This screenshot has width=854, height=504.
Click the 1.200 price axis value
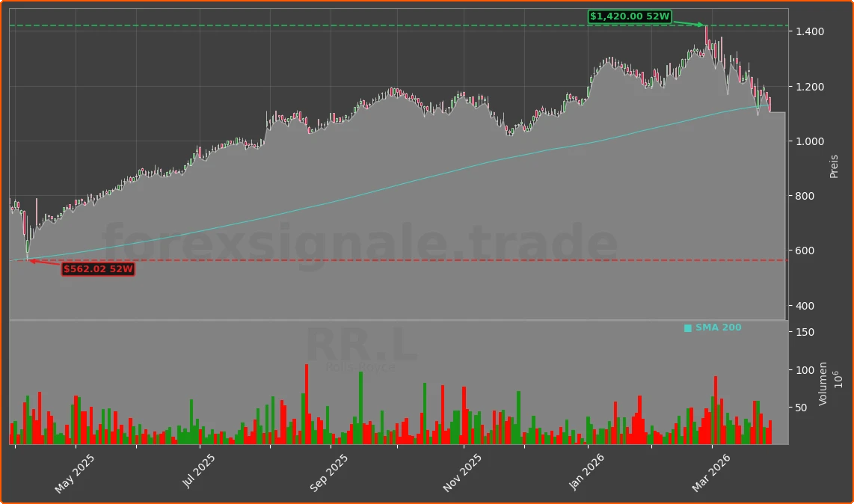click(810, 87)
